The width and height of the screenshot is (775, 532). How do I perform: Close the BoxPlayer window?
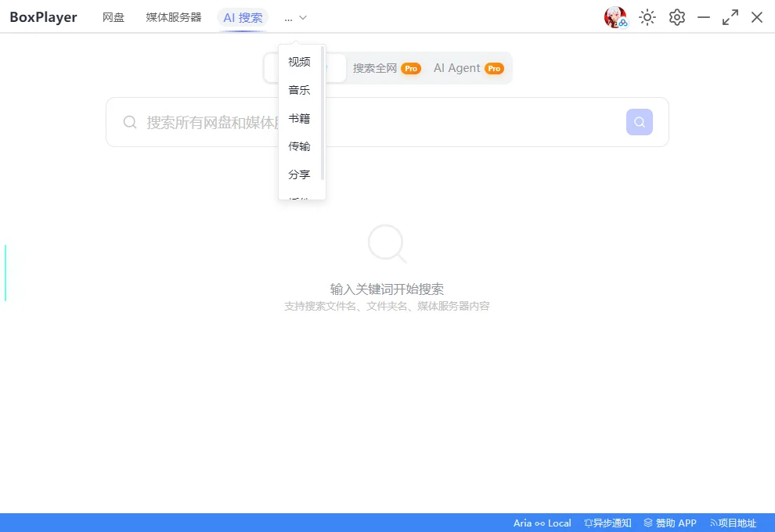757,17
